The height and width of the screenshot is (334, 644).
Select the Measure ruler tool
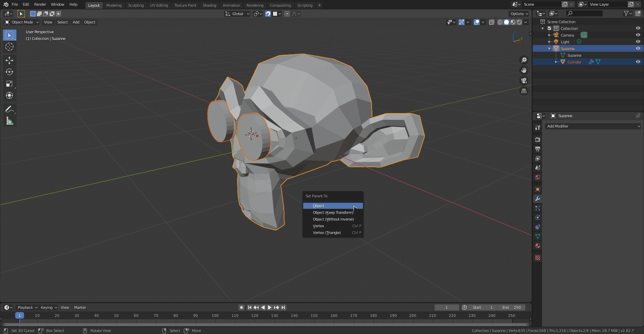pos(9,121)
